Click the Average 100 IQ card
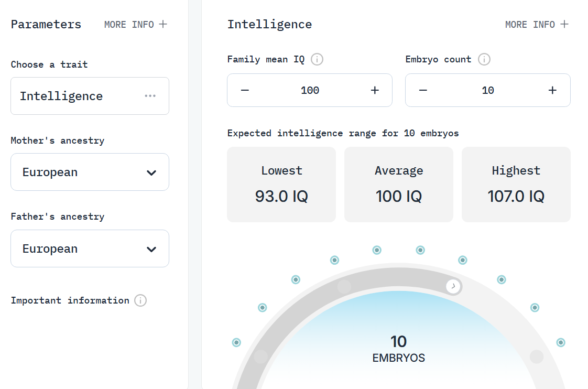The height and width of the screenshot is (389, 588). 399,185
